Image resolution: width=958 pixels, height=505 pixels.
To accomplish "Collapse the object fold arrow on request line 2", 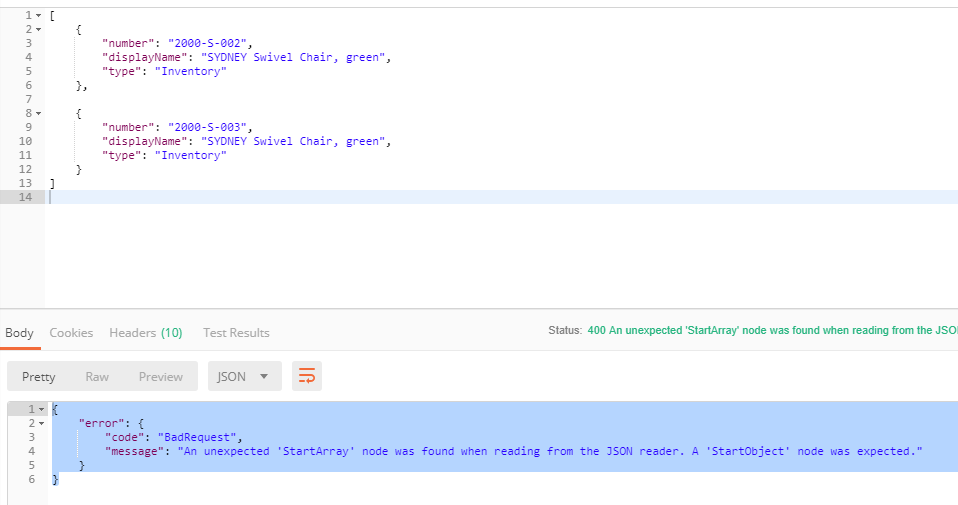I will tap(38, 29).
